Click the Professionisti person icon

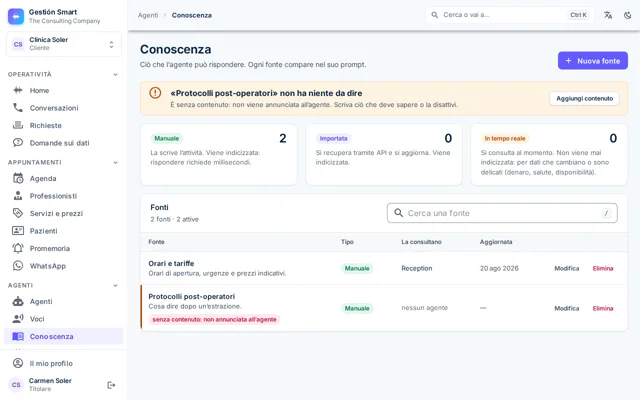[18, 196]
